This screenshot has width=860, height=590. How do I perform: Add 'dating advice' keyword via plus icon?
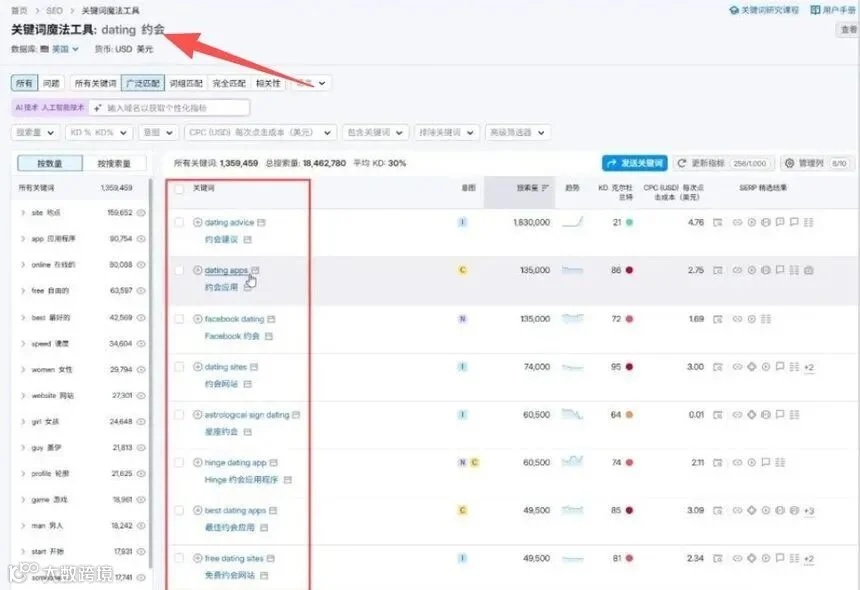click(197, 222)
